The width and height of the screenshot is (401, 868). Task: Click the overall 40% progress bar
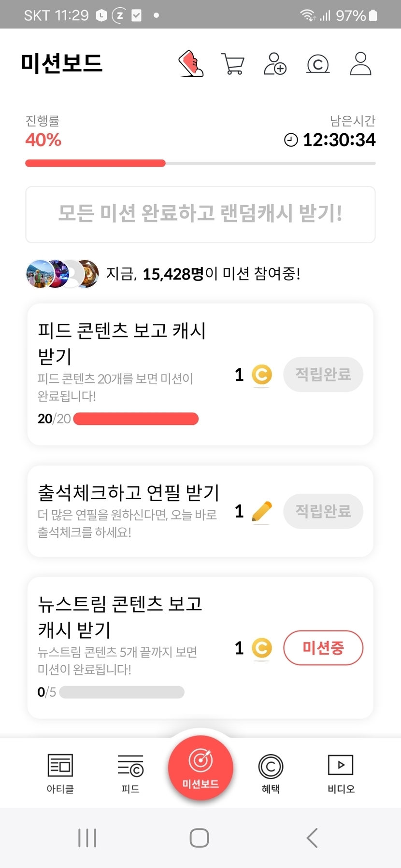tap(200, 163)
